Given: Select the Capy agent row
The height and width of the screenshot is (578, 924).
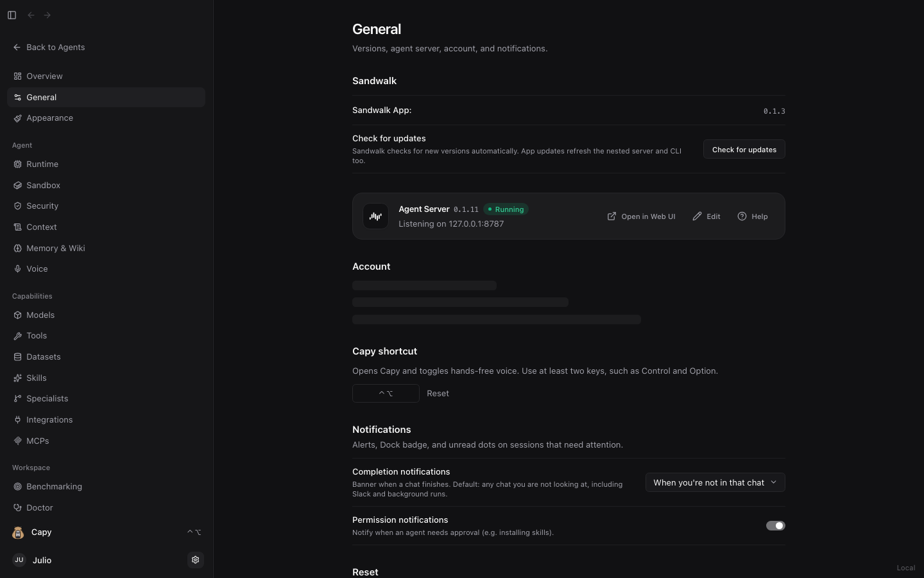Looking at the screenshot, I should 106,532.
